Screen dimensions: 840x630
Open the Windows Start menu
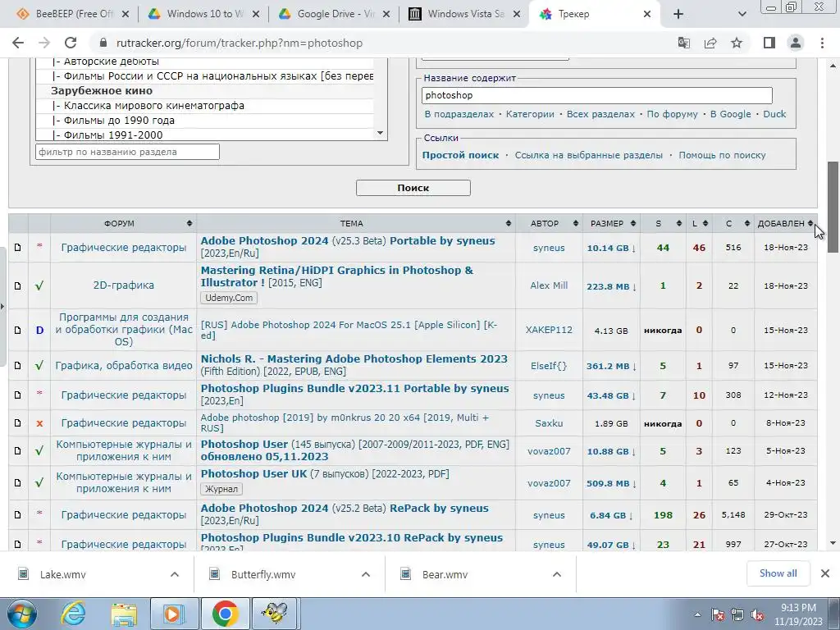point(21,614)
